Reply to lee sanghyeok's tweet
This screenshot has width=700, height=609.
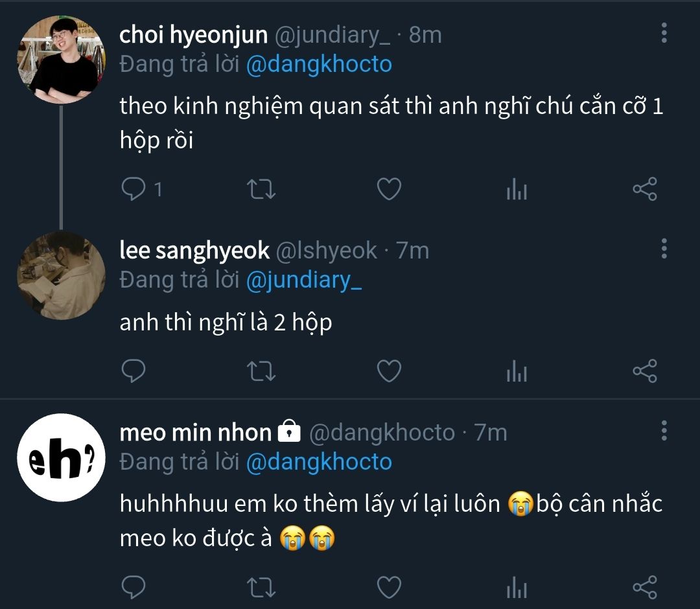(134, 371)
